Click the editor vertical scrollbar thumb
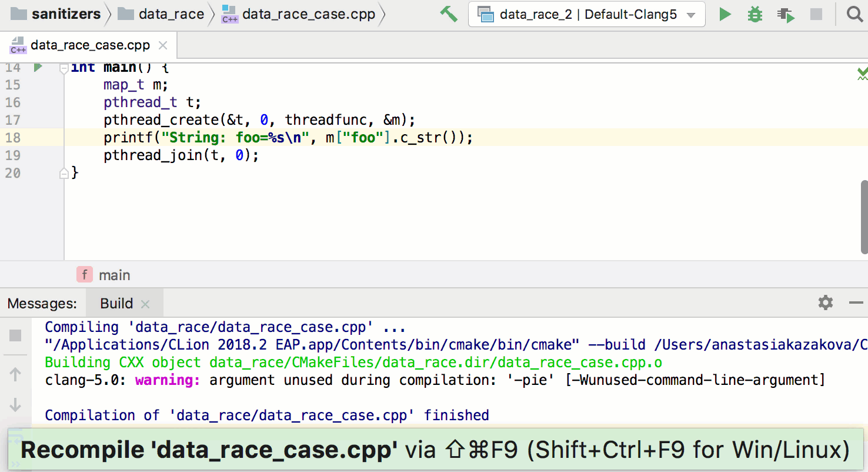Screen dimensions: 868x472 click(x=864, y=217)
